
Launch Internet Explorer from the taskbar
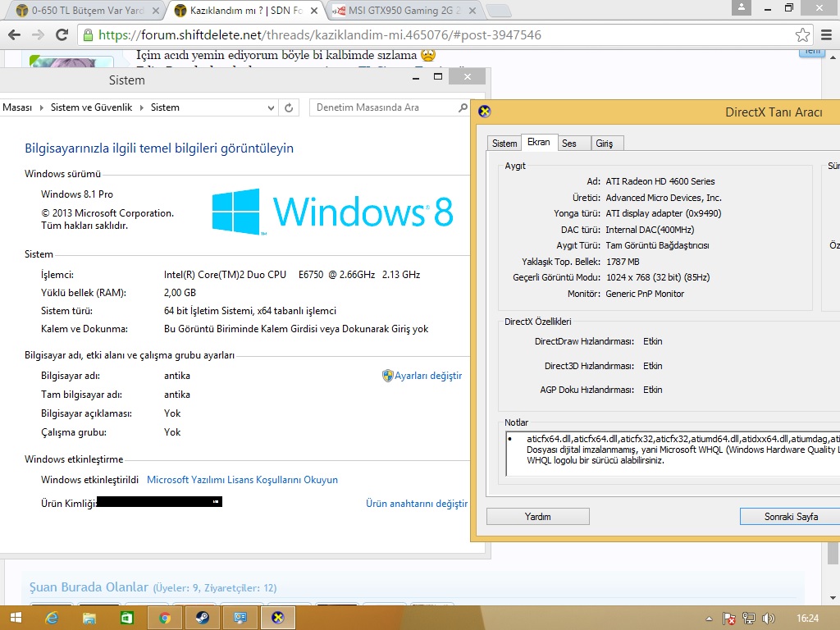point(52,618)
